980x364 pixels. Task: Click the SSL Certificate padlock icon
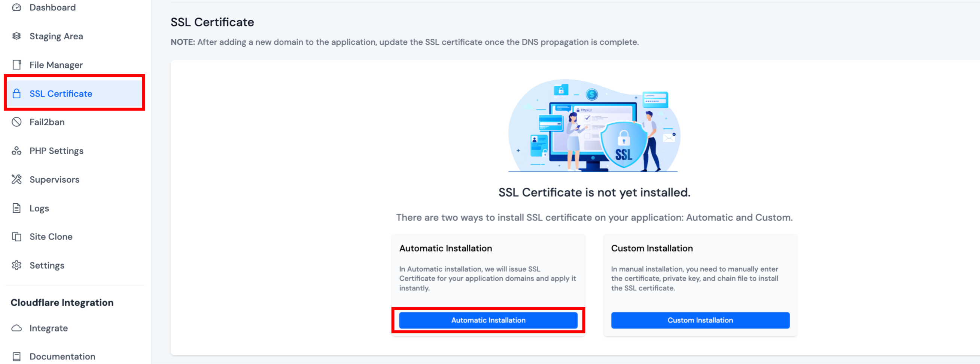(x=16, y=93)
